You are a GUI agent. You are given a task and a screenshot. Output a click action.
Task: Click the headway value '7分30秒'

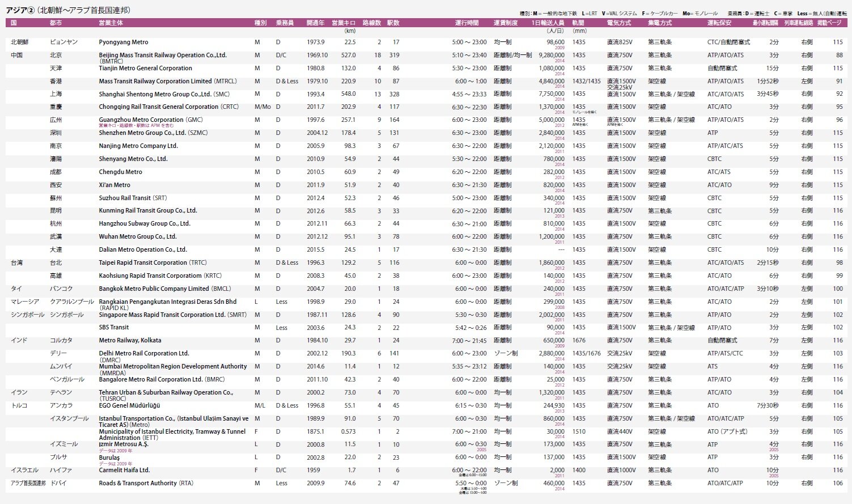pos(768,406)
